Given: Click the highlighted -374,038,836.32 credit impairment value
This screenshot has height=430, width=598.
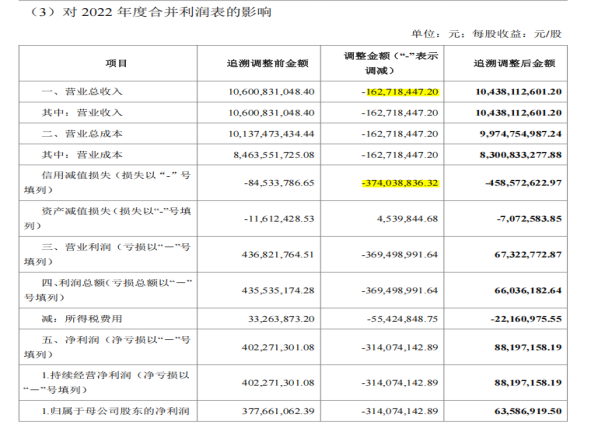Looking at the screenshot, I should [x=400, y=183].
